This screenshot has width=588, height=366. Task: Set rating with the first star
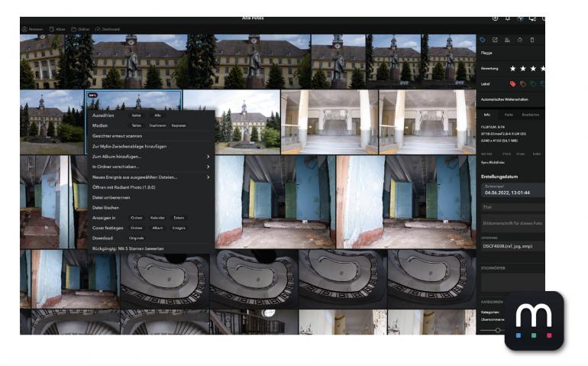513,68
